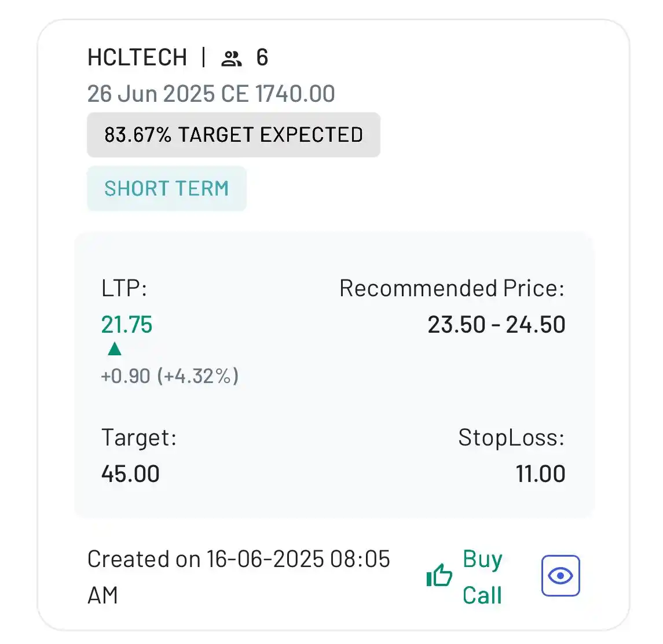
Task: Click the people followers icon
Action: click(231, 58)
